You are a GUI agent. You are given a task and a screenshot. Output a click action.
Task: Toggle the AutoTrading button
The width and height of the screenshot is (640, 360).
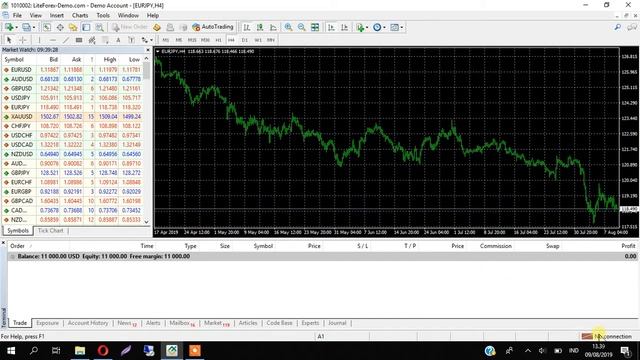[213, 27]
